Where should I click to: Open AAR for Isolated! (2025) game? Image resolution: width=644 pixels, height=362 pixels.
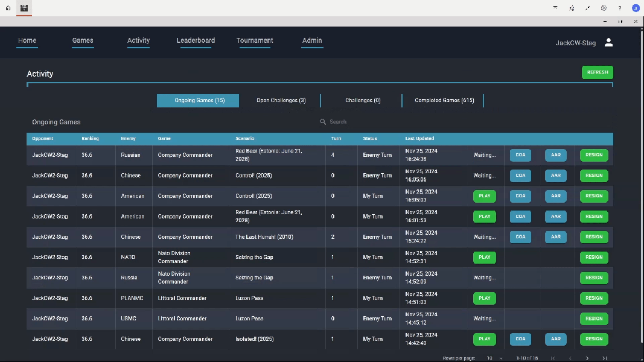click(555, 339)
